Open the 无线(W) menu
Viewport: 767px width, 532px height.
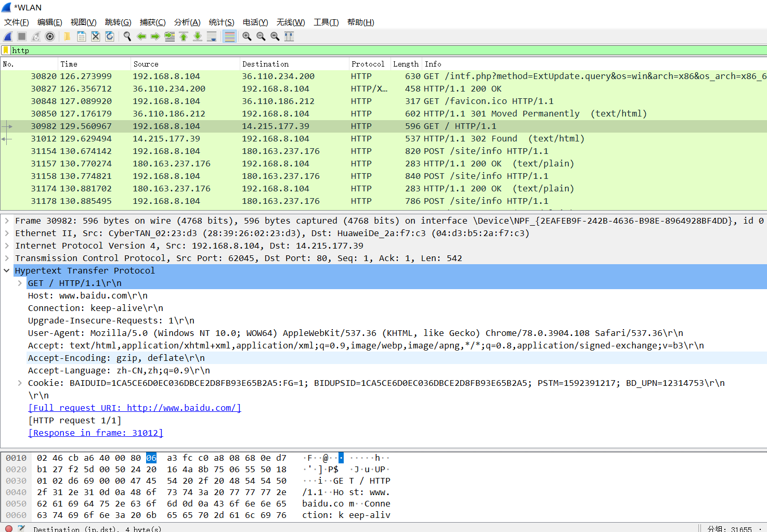291,22
